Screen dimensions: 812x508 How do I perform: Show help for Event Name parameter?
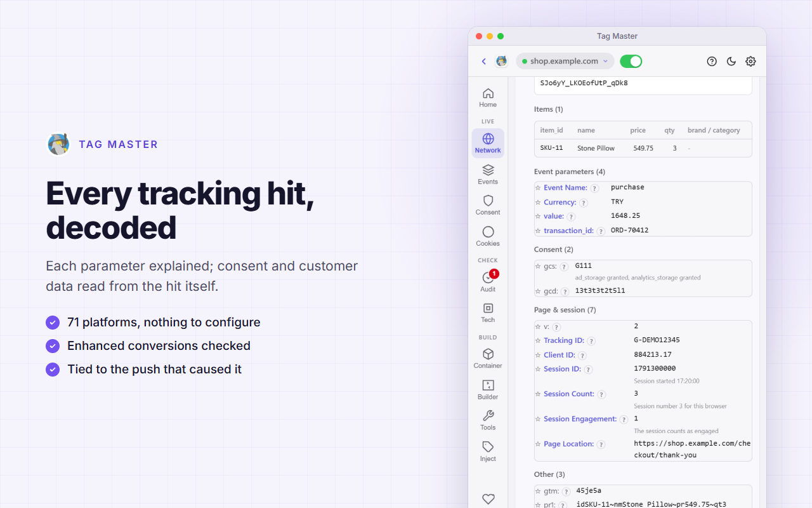point(594,189)
